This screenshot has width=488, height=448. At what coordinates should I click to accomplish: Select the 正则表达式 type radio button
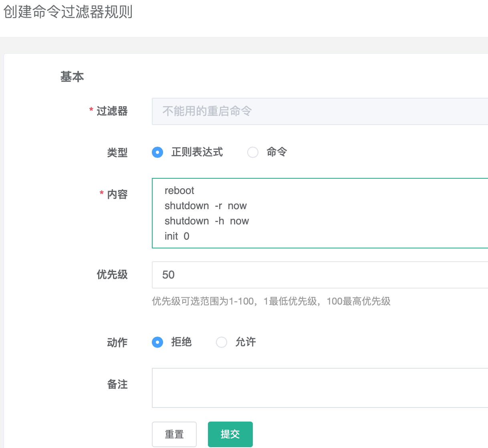click(157, 152)
